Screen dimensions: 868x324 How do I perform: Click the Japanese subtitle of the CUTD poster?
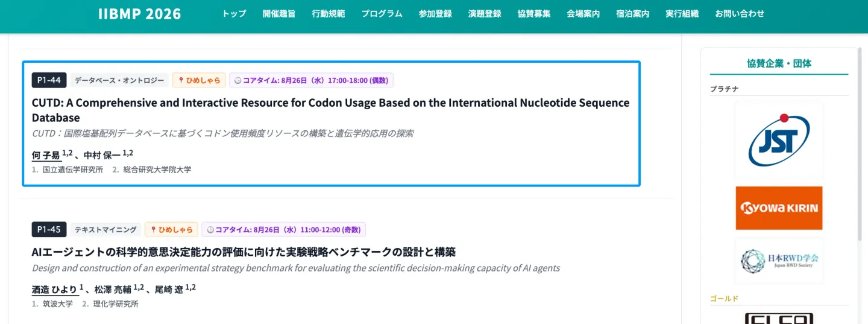coord(222,133)
